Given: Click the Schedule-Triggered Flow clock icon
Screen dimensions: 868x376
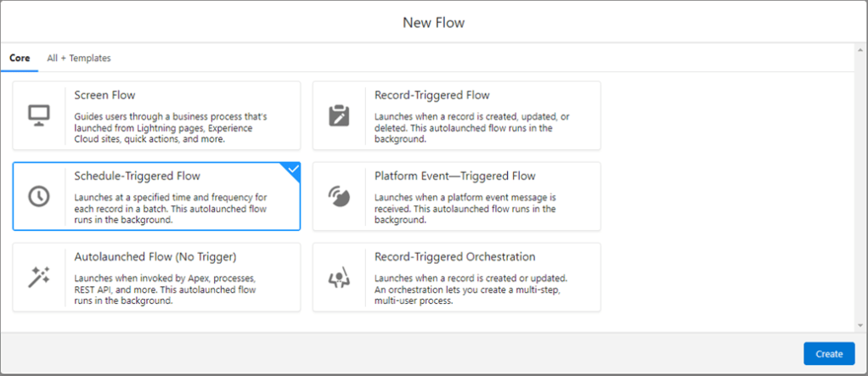Looking at the screenshot, I should coord(39,196).
